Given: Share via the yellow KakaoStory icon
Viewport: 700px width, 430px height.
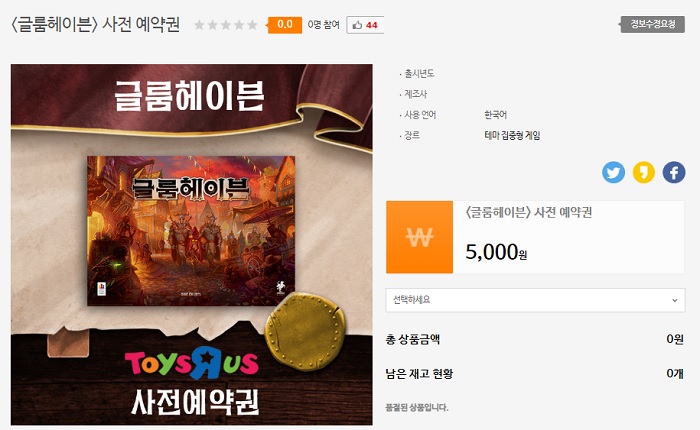Looking at the screenshot, I should click(x=644, y=172).
